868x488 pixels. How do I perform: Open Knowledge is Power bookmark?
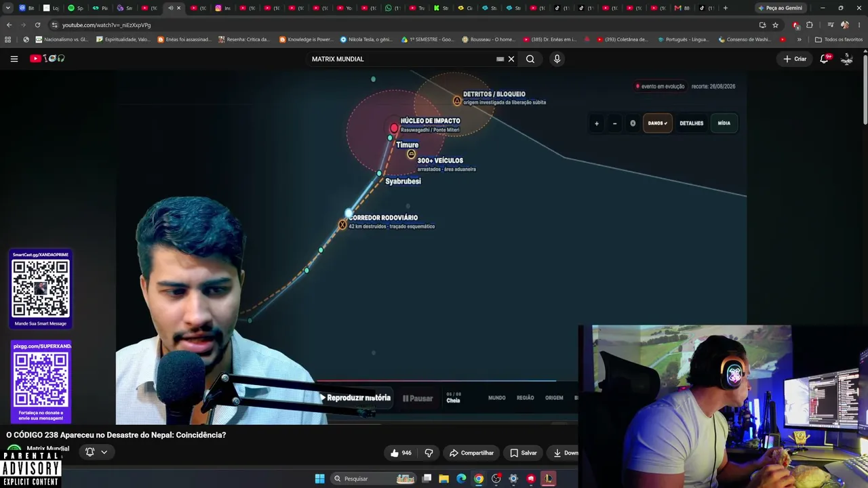click(306, 39)
